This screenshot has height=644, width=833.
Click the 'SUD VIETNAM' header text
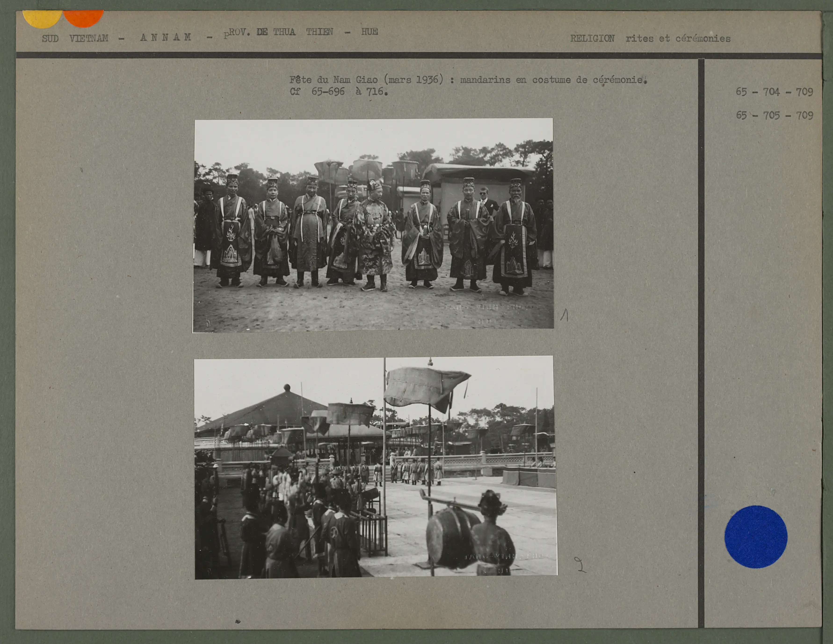(x=75, y=39)
